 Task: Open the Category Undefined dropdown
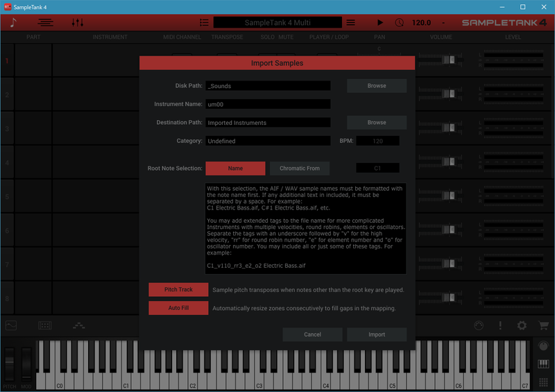[x=268, y=141]
